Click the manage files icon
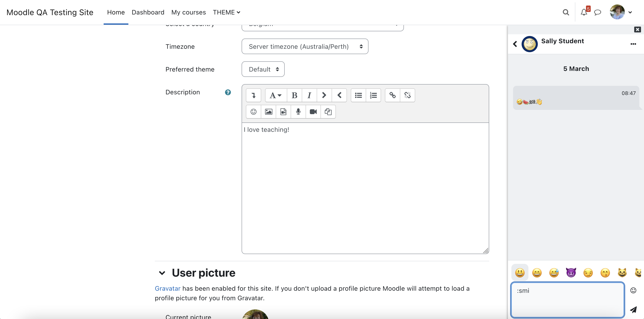The height and width of the screenshot is (319, 644). click(328, 112)
